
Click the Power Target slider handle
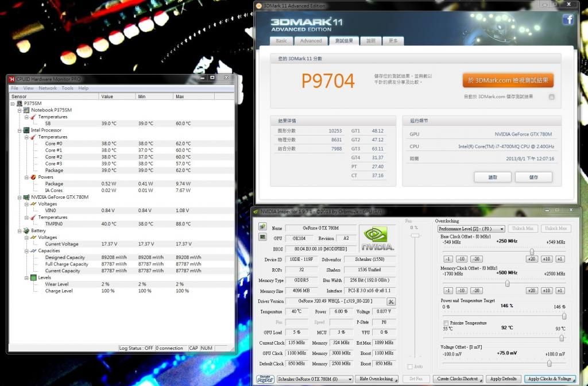[x=564, y=316]
